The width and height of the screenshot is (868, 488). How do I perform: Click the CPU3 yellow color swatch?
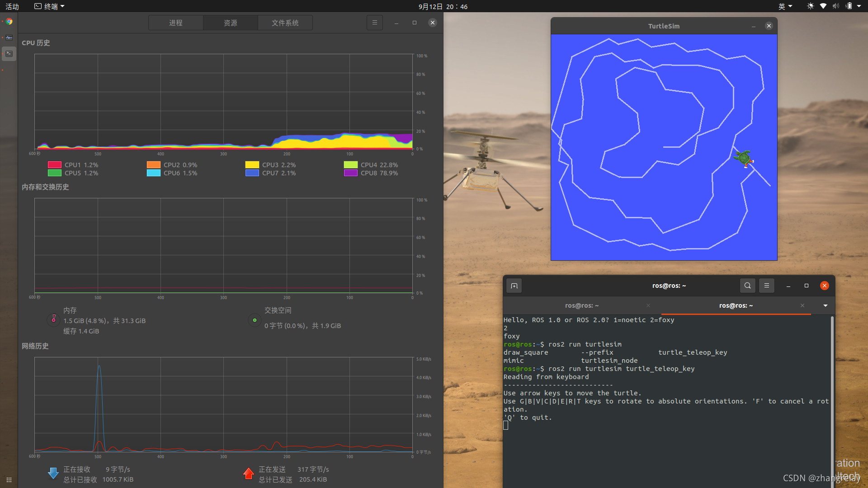(252, 165)
